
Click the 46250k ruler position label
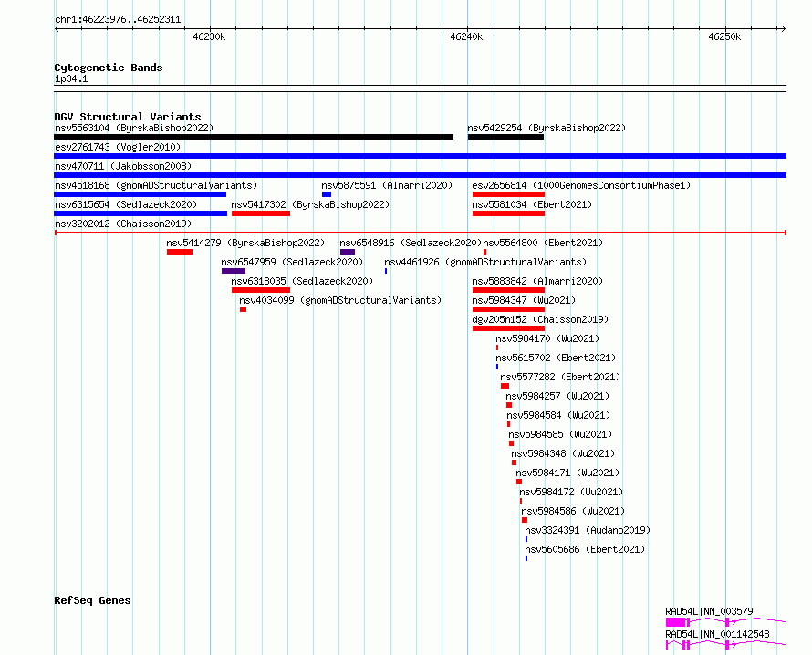pos(724,36)
